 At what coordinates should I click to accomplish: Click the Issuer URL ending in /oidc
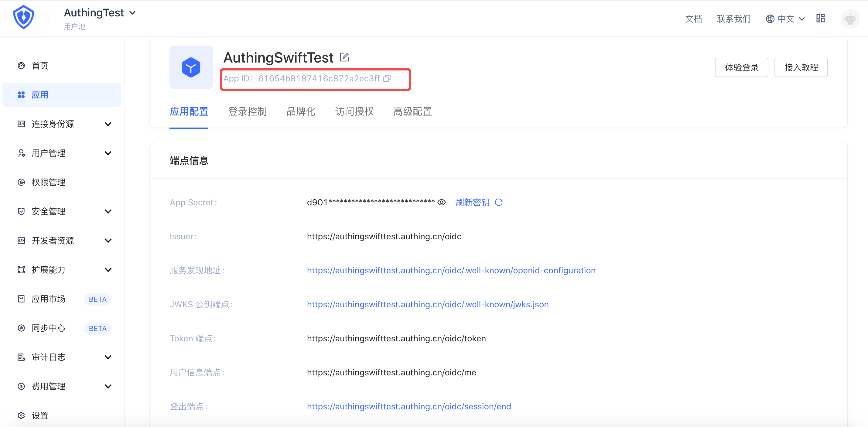coord(384,236)
